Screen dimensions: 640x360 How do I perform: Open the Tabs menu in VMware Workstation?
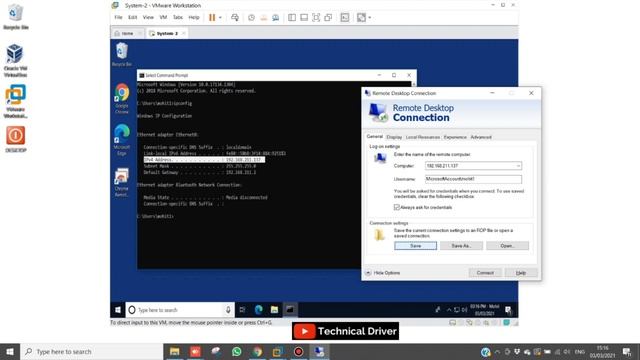pos(178,18)
